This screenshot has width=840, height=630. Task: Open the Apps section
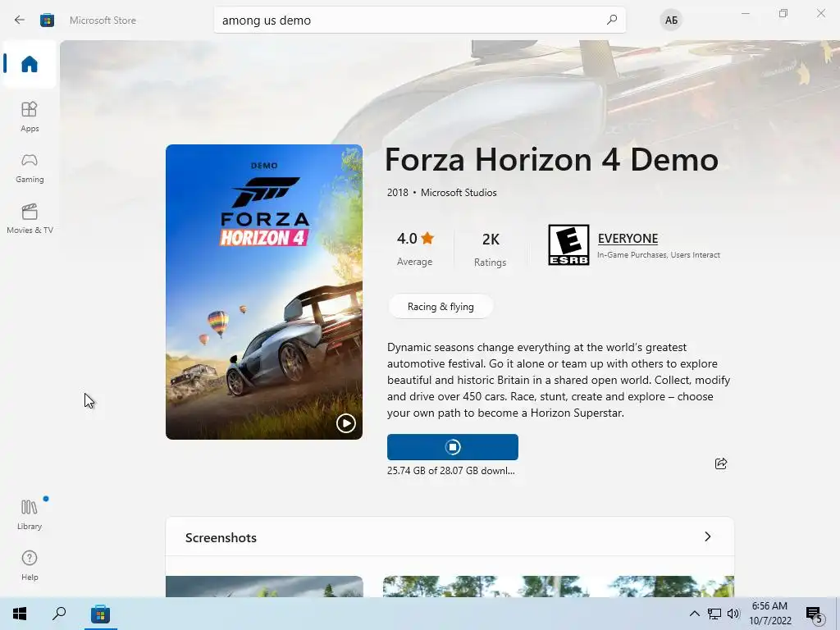pos(30,116)
